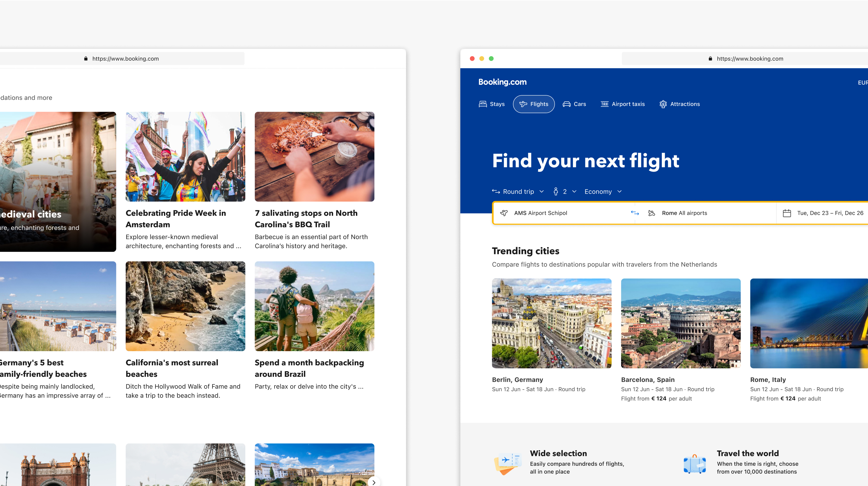This screenshot has width=868, height=486.
Task: Open the Stays tab
Action: tap(492, 104)
